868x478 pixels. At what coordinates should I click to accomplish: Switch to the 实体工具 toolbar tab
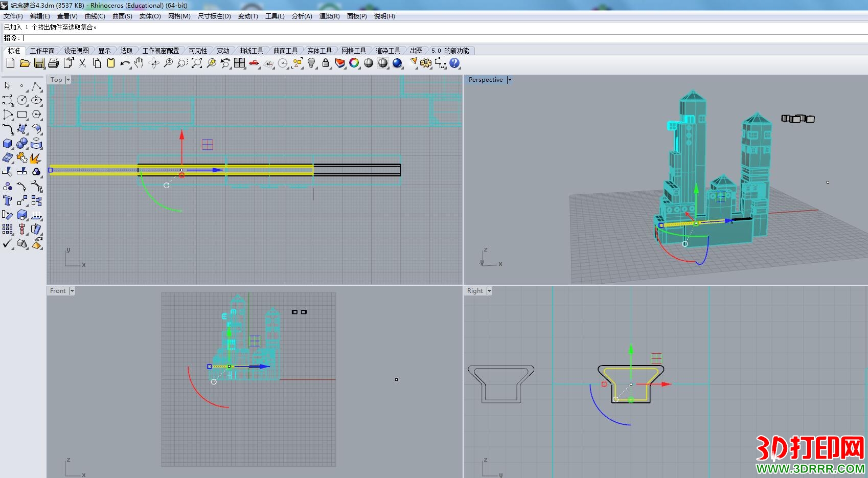pos(319,51)
